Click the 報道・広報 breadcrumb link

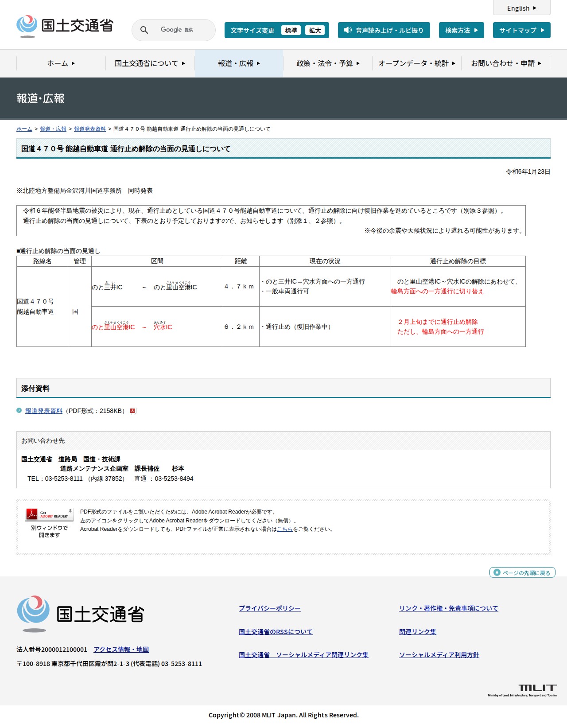click(x=53, y=129)
